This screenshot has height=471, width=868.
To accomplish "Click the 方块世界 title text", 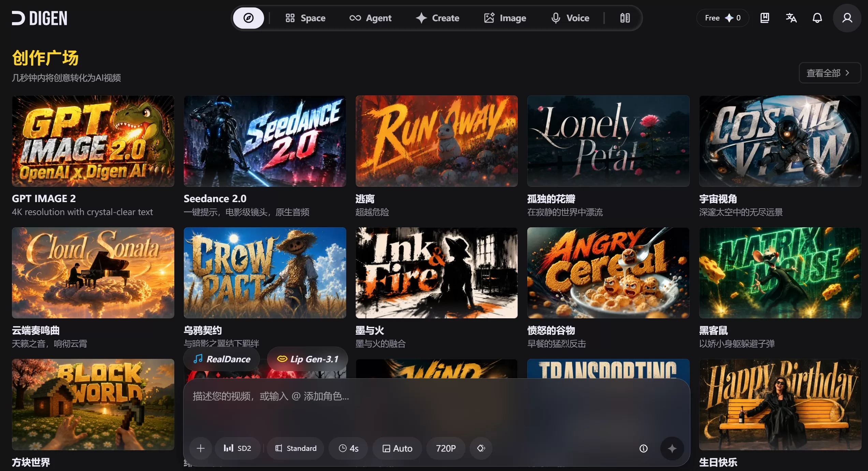I will click(31, 462).
